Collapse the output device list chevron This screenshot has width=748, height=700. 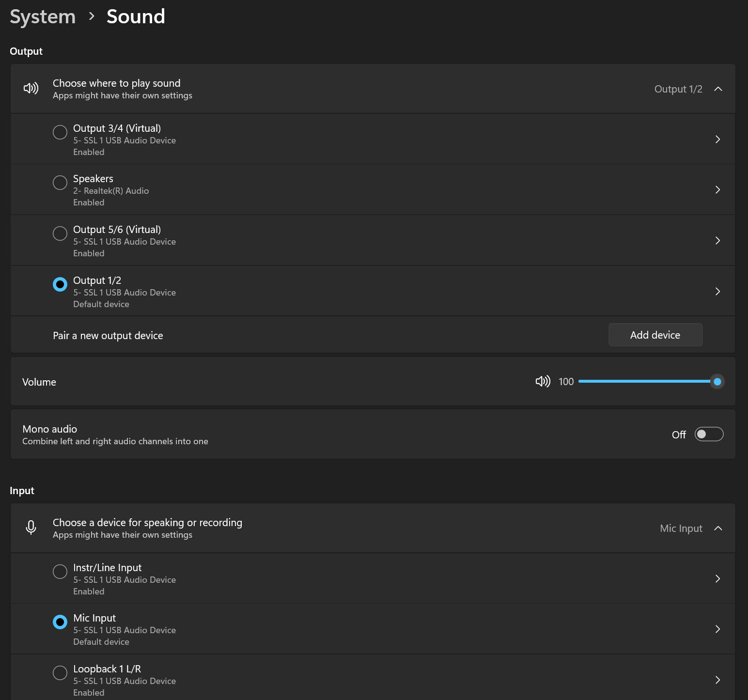tap(718, 89)
